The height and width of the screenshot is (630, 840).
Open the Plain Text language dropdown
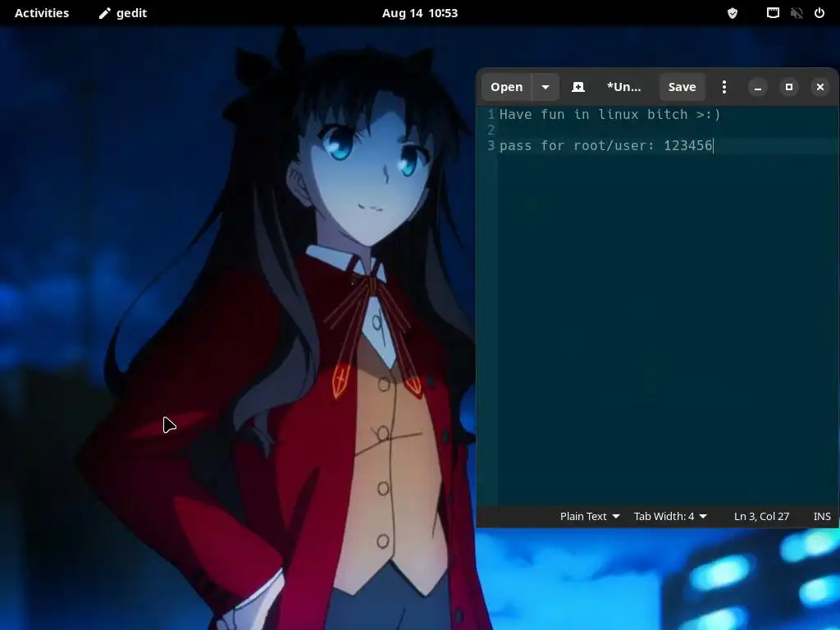click(x=589, y=517)
